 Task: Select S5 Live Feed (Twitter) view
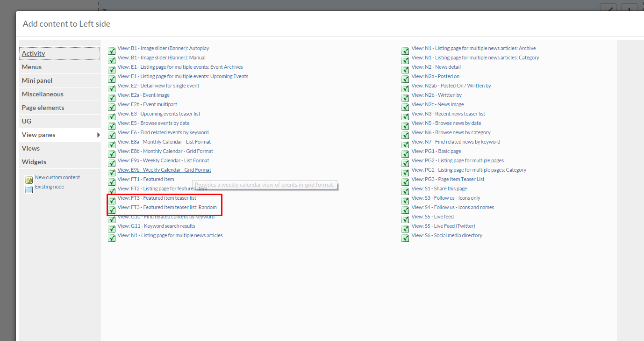(x=443, y=226)
